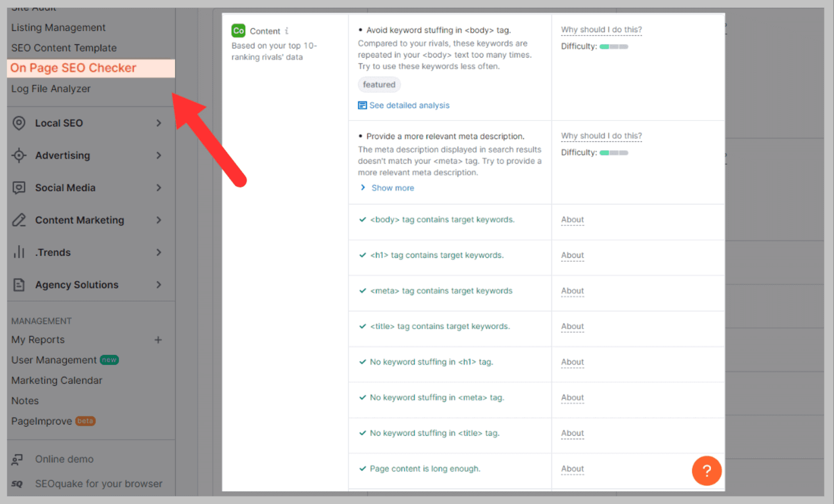Click '<meta> tag contains target keywords' text

[x=441, y=291]
